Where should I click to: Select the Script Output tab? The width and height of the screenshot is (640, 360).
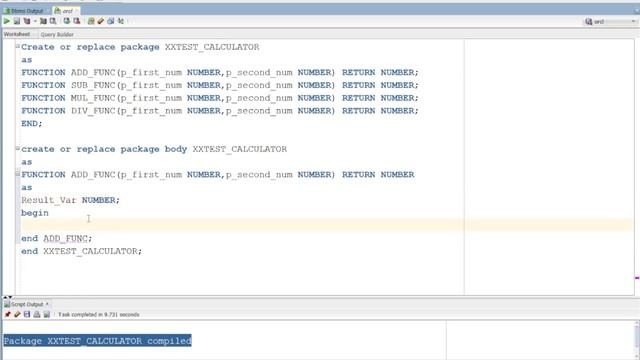pos(27,304)
